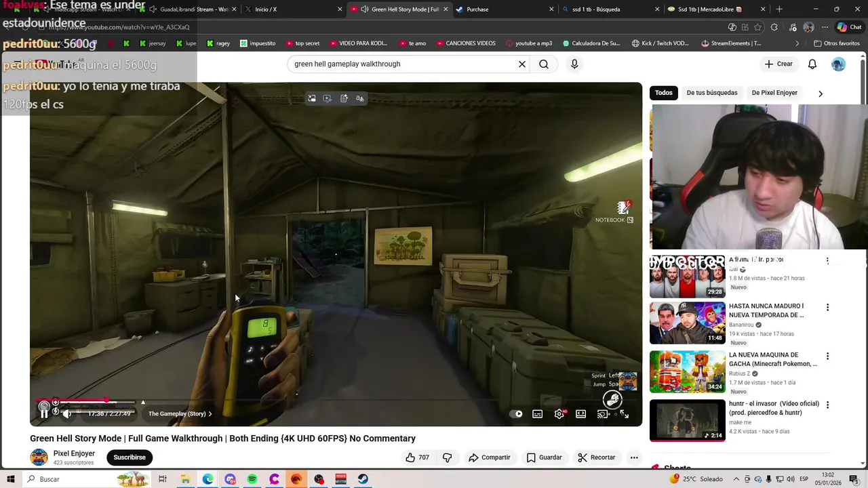Switch to theater mode view
868x488 pixels.
click(x=581, y=414)
